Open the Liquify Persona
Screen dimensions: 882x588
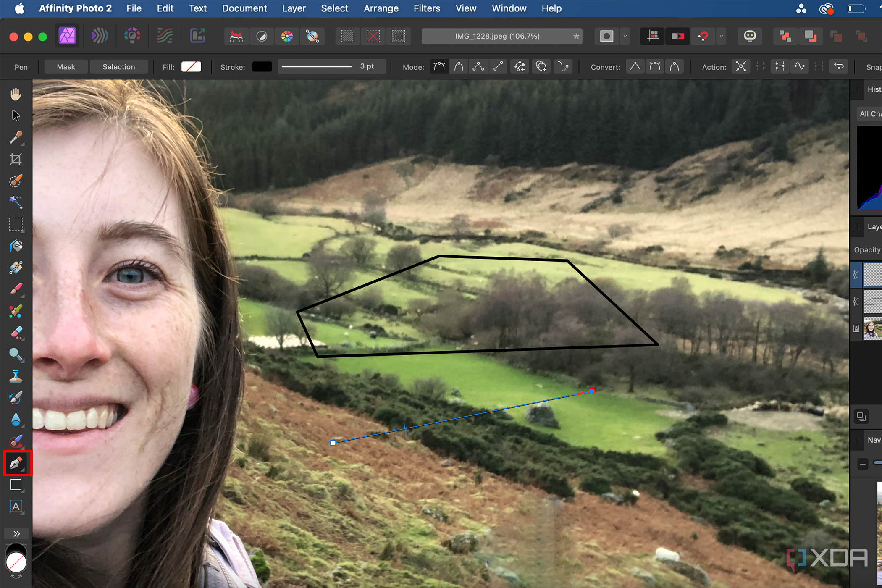click(x=100, y=36)
